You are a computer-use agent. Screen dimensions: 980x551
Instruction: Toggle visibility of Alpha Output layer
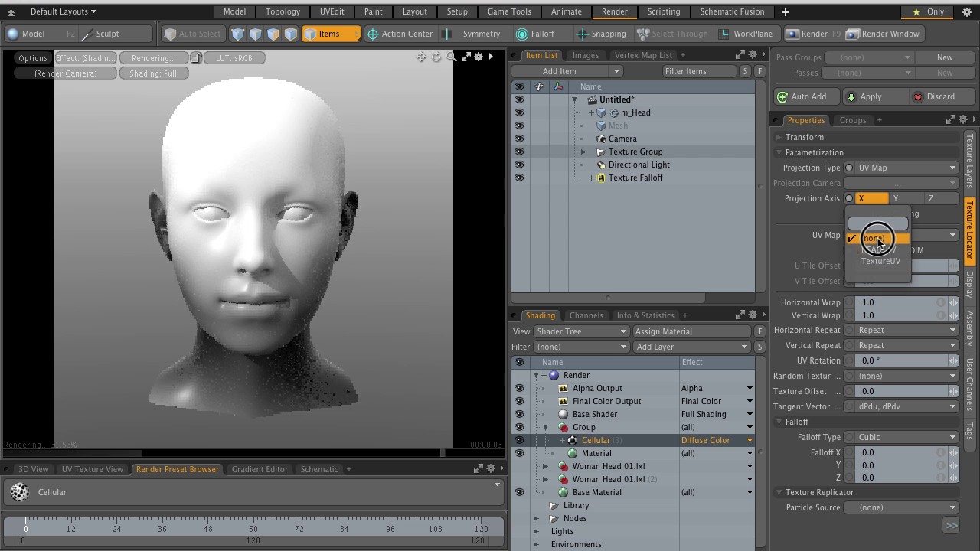point(520,388)
